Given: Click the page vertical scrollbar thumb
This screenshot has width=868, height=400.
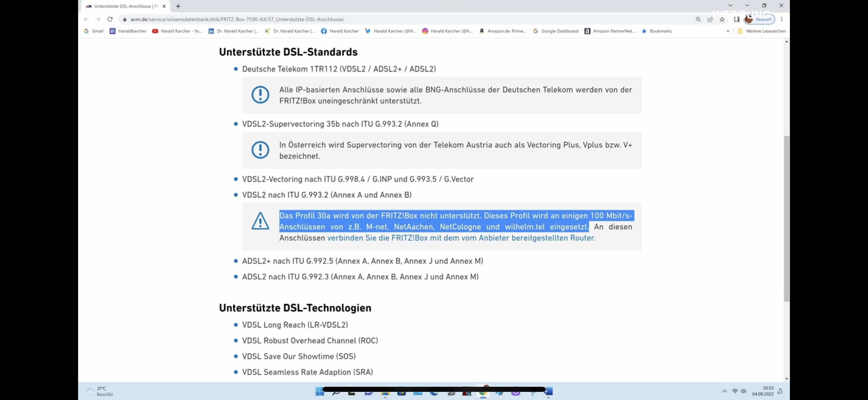Looking at the screenshot, I should pos(786,218).
